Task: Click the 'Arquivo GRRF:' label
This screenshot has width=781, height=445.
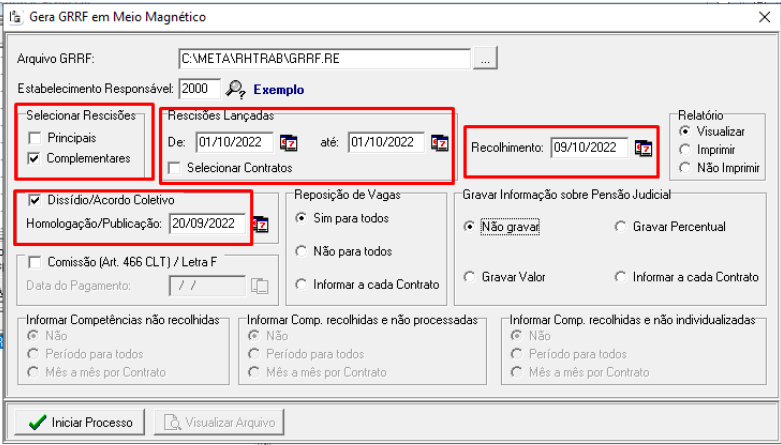Action: click(x=56, y=59)
